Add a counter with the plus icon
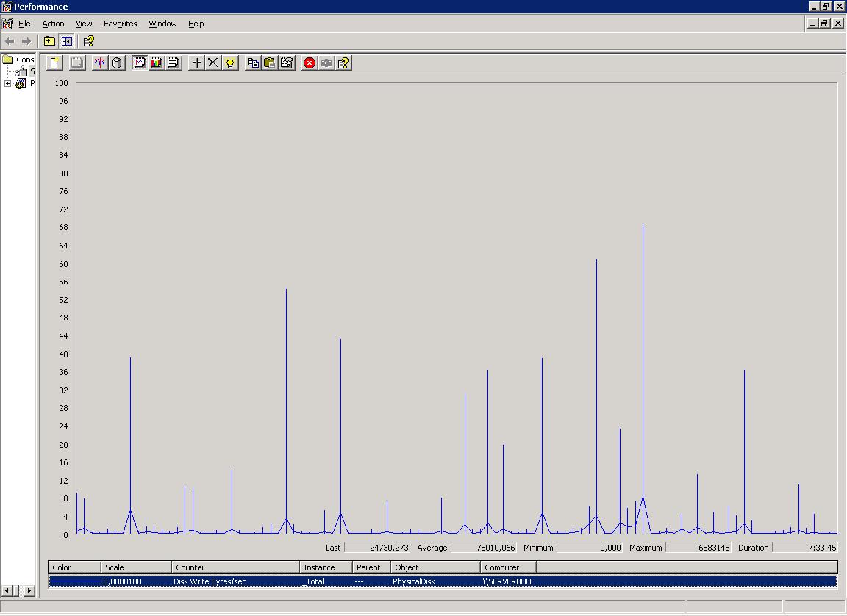 tap(196, 63)
